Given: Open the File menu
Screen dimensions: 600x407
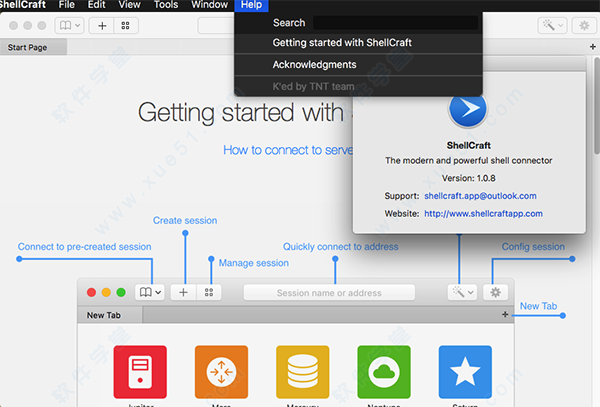Looking at the screenshot, I should tap(67, 5).
